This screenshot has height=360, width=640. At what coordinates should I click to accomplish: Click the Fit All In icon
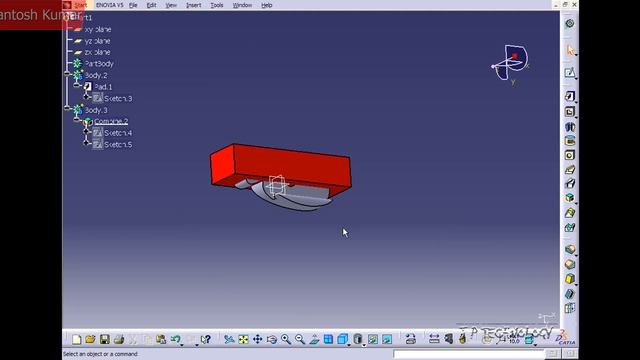click(x=243, y=339)
